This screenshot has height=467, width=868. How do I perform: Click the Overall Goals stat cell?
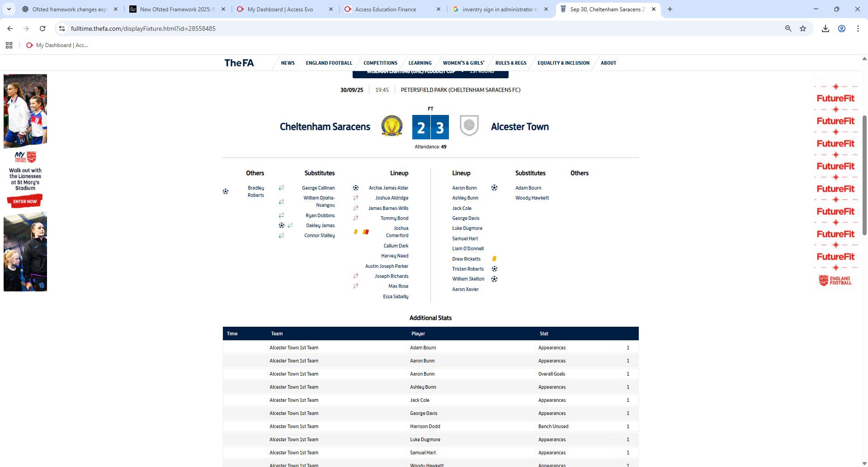click(x=552, y=374)
